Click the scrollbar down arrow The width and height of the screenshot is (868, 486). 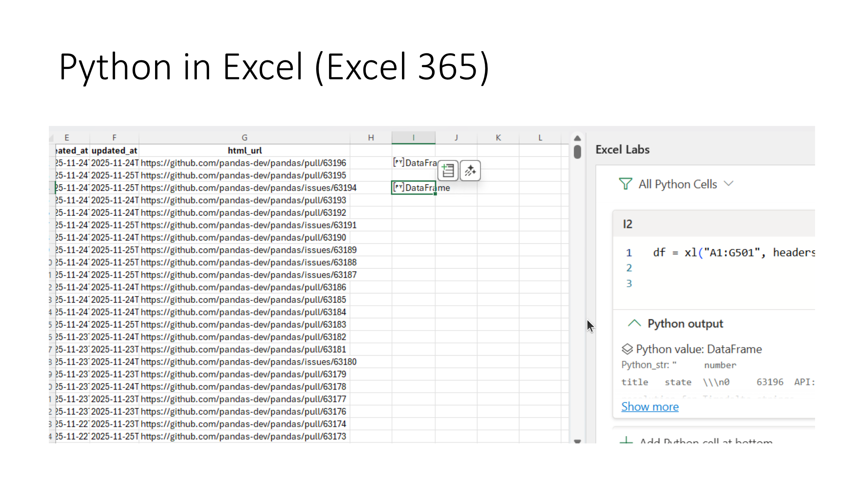pyautogui.click(x=577, y=441)
